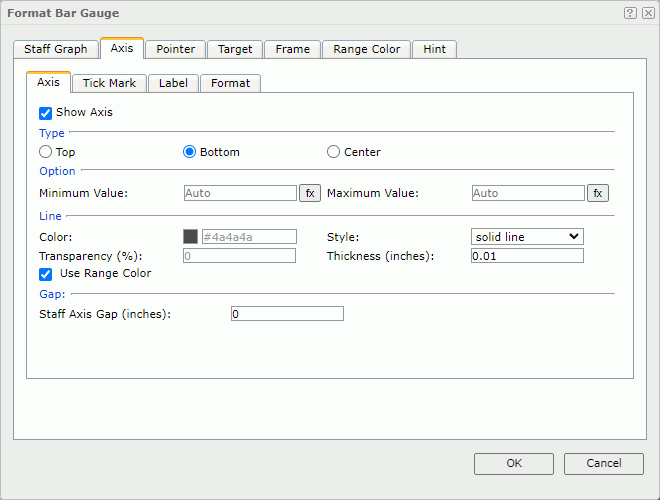Click the Staff Axis Gap input field

pyautogui.click(x=287, y=314)
